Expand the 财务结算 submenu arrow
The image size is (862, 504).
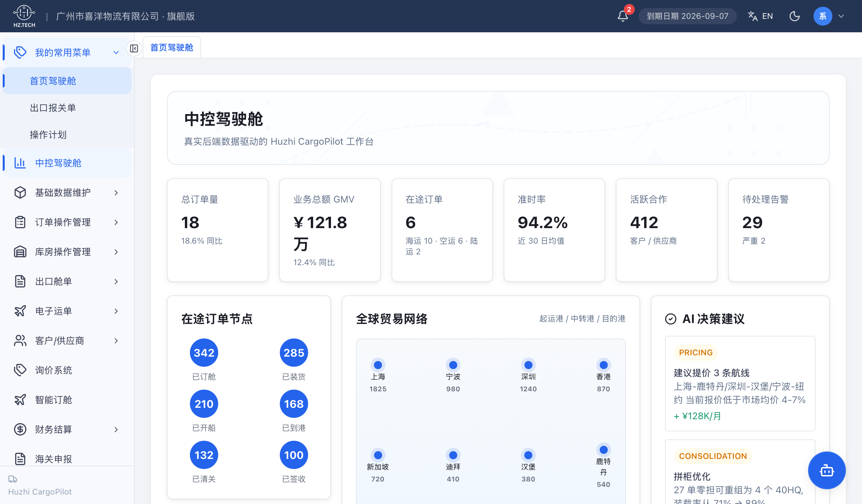(116, 430)
